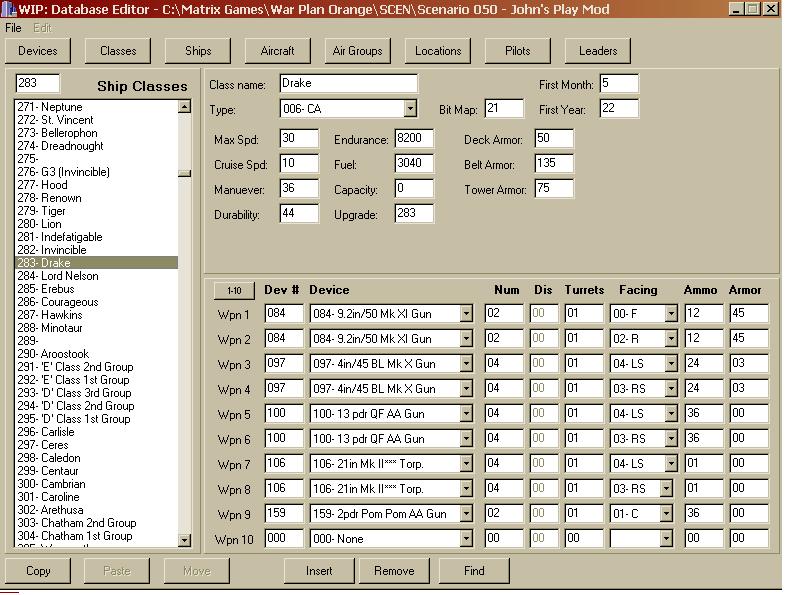Open the Wpn 10 device dropdown
Image resolution: width=786 pixels, height=595 pixels.
point(466,539)
